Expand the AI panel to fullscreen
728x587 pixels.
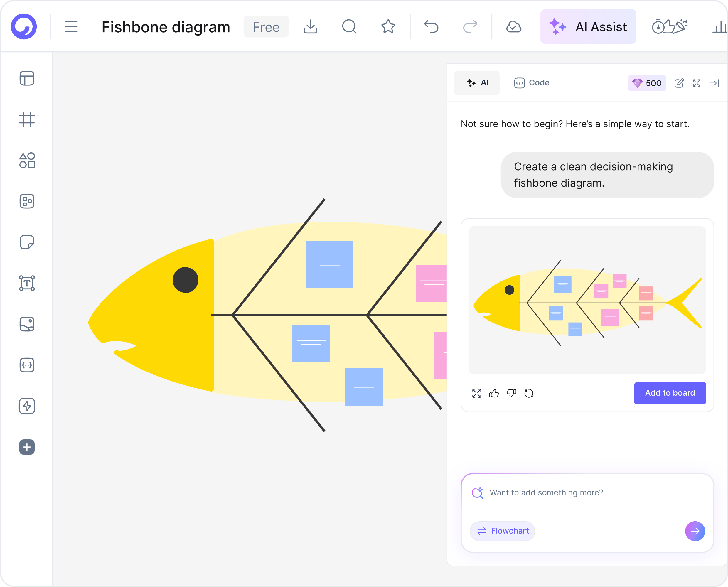(697, 83)
